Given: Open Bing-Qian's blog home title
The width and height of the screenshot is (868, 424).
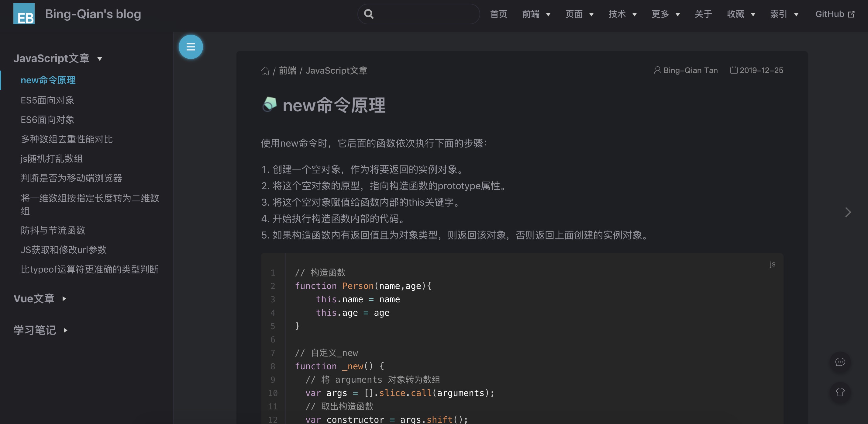Looking at the screenshot, I should (93, 14).
